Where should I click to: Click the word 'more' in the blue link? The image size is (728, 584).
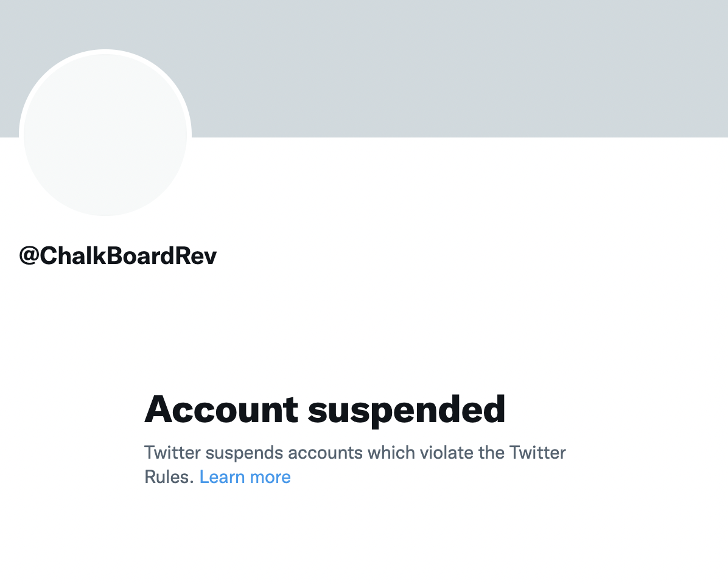pyautogui.click(x=270, y=478)
